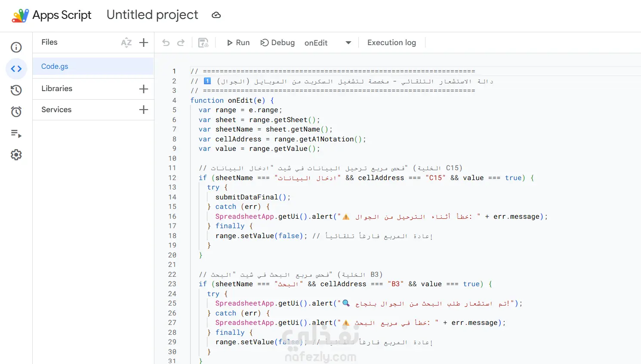Click the Redo arrow in toolbar
The width and height of the screenshot is (641, 364).
(x=181, y=43)
